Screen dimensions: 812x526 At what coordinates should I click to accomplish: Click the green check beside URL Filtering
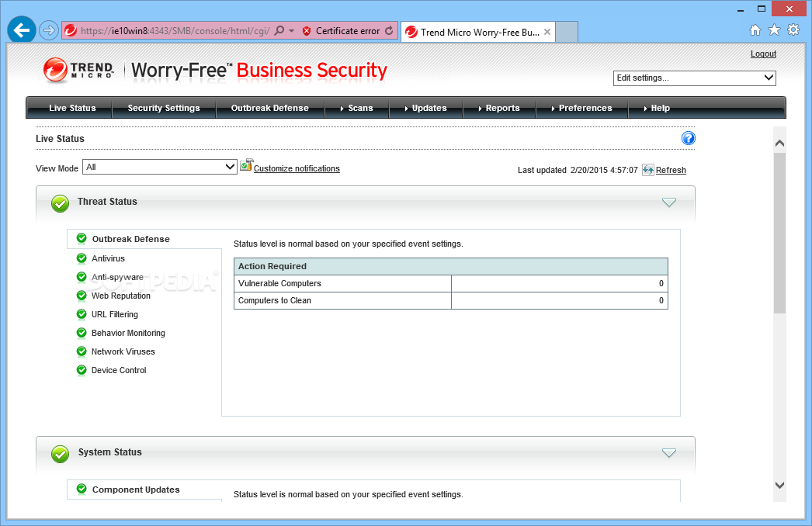(x=82, y=313)
